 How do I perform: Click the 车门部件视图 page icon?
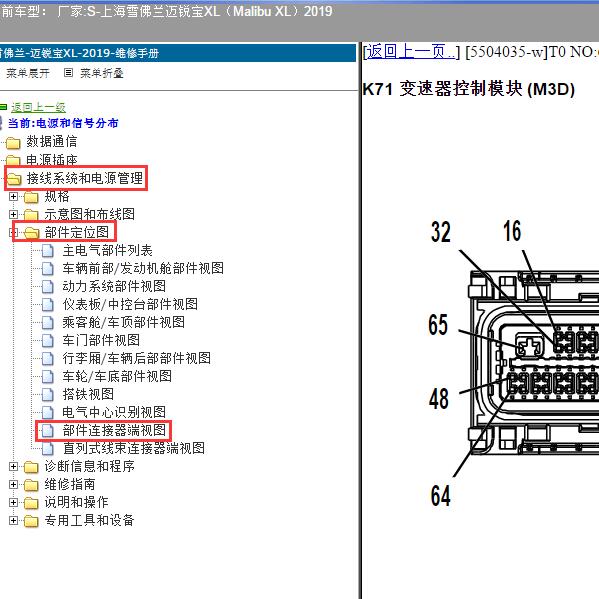(x=48, y=341)
